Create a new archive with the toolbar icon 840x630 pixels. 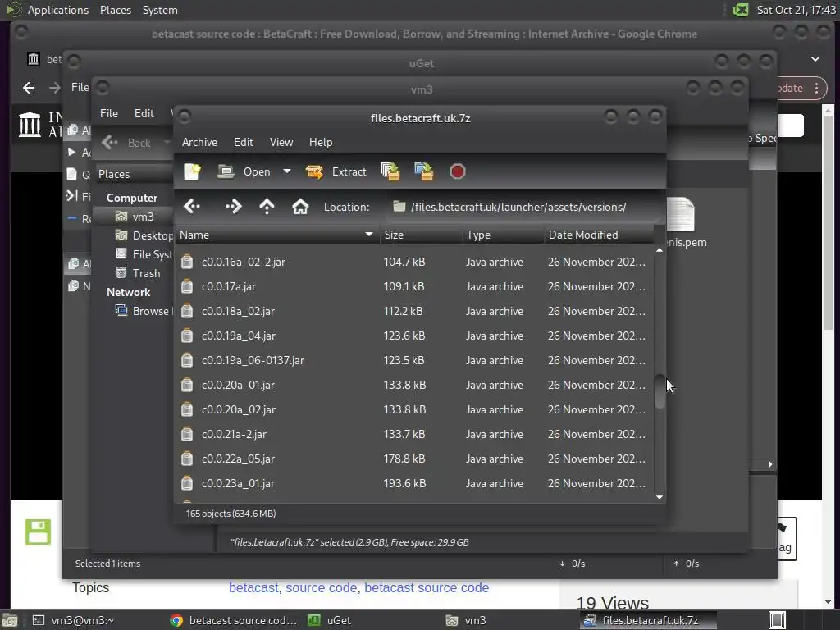click(192, 171)
